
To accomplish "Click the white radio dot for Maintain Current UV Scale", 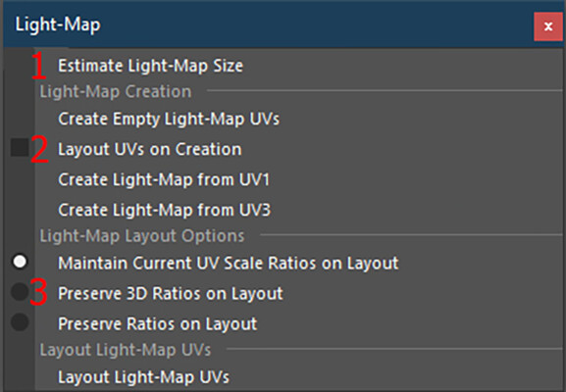I will click(x=20, y=262).
